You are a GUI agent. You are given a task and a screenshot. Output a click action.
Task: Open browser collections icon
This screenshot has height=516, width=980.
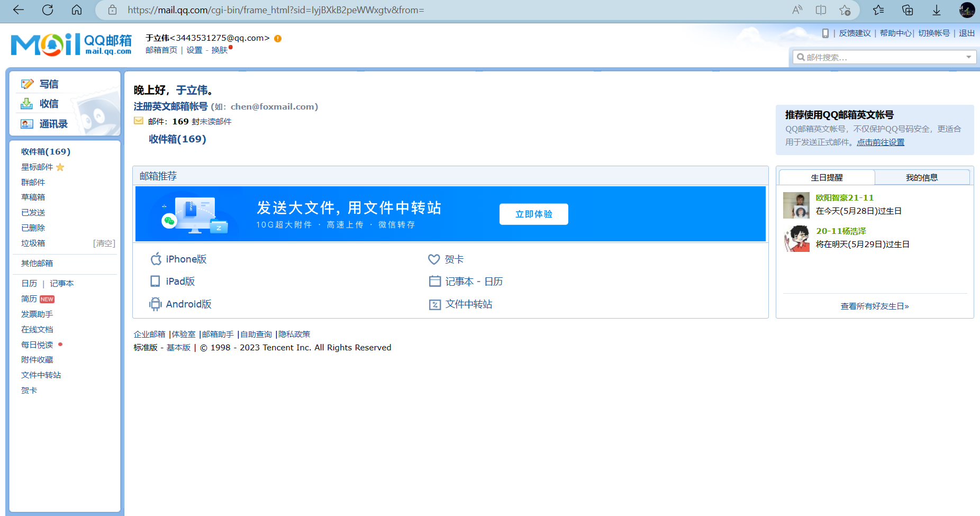point(908,10)
